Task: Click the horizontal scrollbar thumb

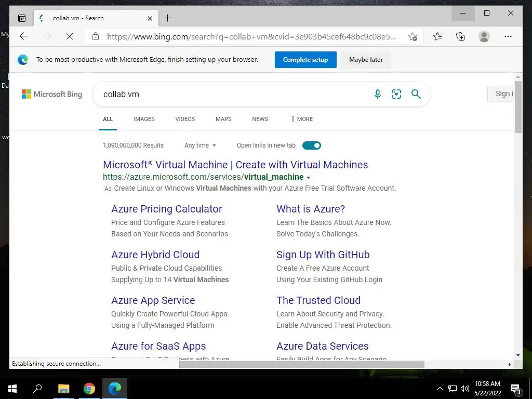Action: click(302, 364)
